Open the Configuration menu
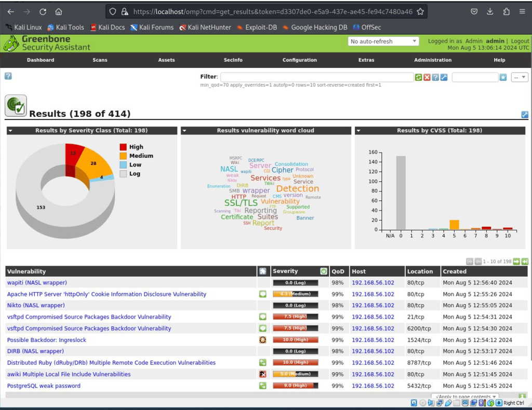 click(x=299, y=60)
